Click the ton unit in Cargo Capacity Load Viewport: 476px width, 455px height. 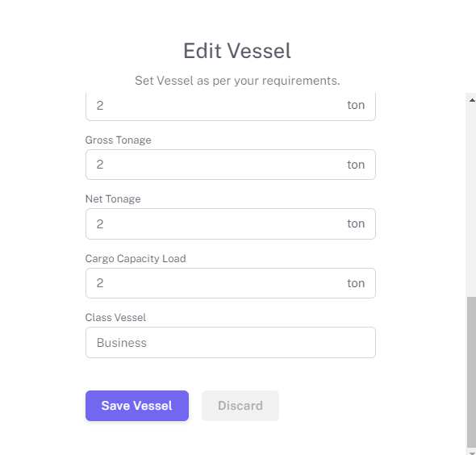pyautogui.click(x=356, y=283)
